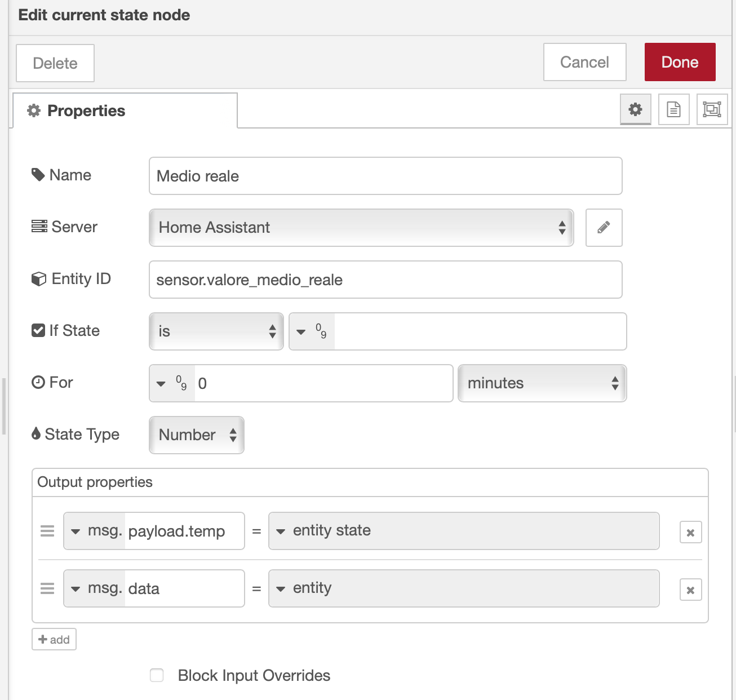This screenshot has width=736, height=700.
Task: Toggle the If State checkbox
Action: [38, 330]
